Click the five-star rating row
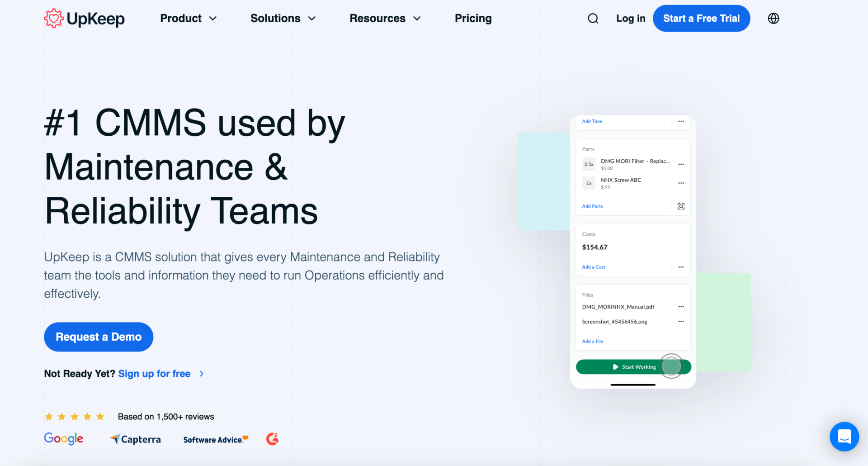The image size is (868, 466). [x=75, y=417]
